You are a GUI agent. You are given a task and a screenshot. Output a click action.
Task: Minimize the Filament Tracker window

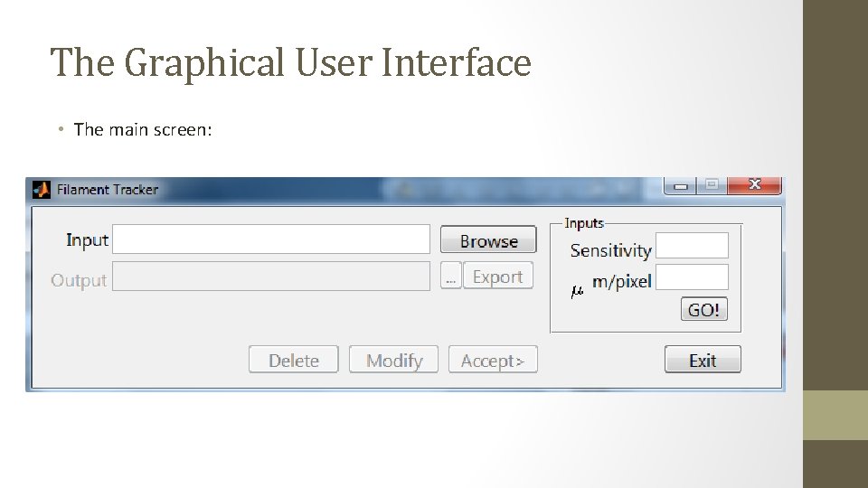tap(680, 186)
